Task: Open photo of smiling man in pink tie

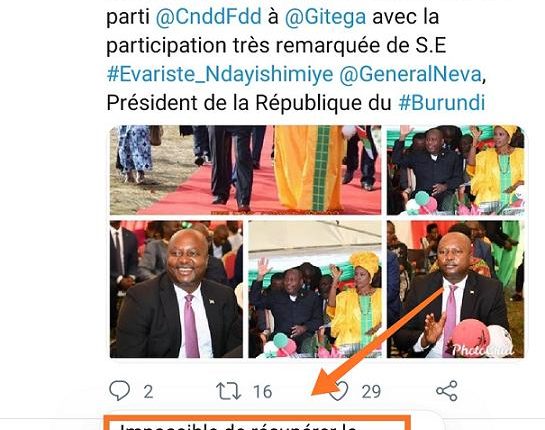Action: [x=176, y=289]
